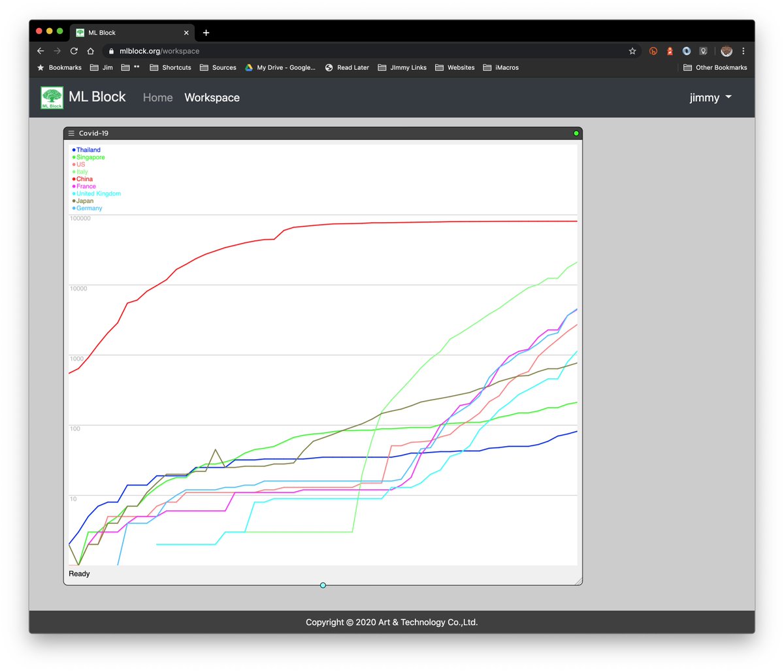Open the Read Later bookmark
Screen dimensions: 784x672
click(x=347, y=67)
